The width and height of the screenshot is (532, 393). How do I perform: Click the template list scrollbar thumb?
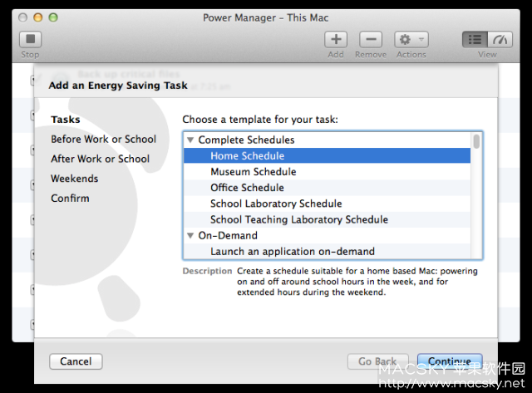point(476,141)
